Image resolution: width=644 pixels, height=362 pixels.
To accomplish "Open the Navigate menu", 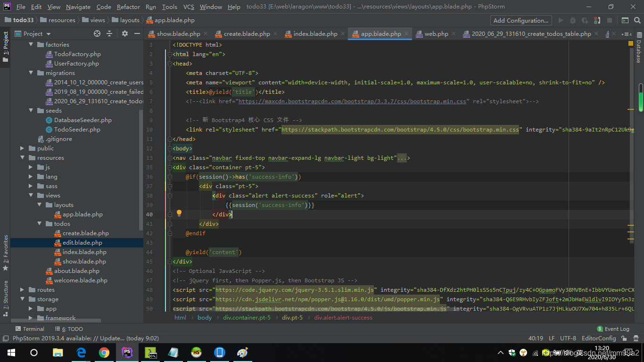I will point(78,7).
